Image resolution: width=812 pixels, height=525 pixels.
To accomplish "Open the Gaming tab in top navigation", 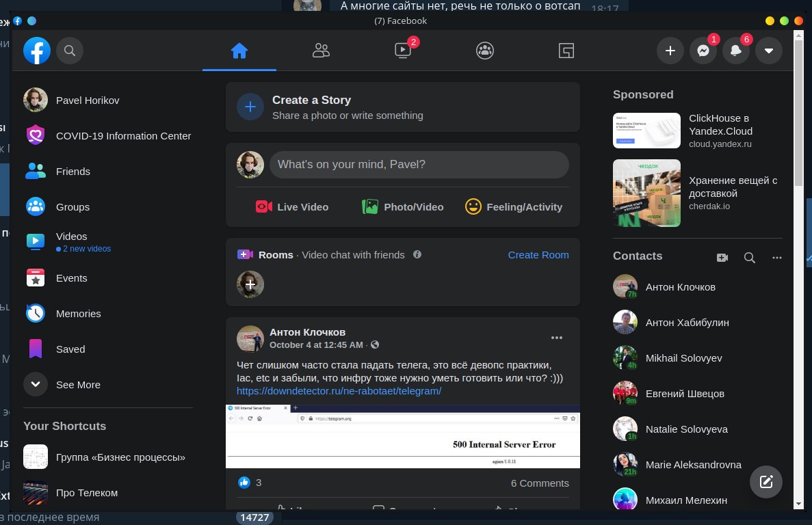I will (566, 51).
